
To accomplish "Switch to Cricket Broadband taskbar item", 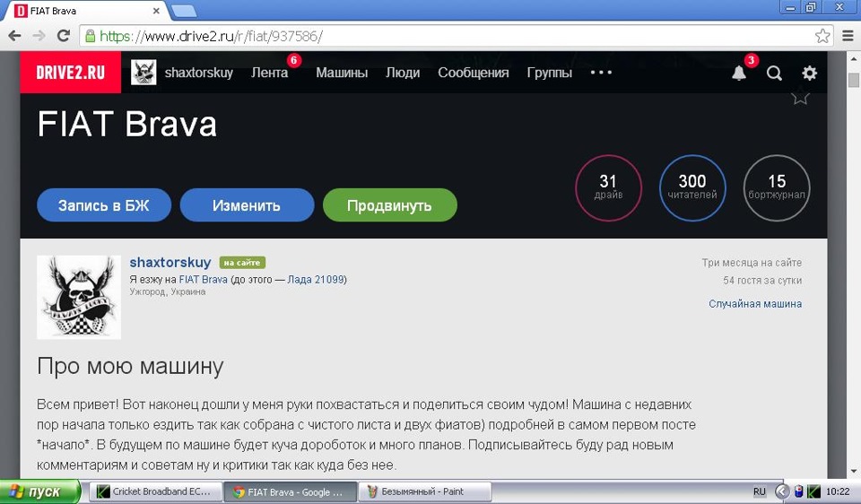I will [x=156, y=491].
